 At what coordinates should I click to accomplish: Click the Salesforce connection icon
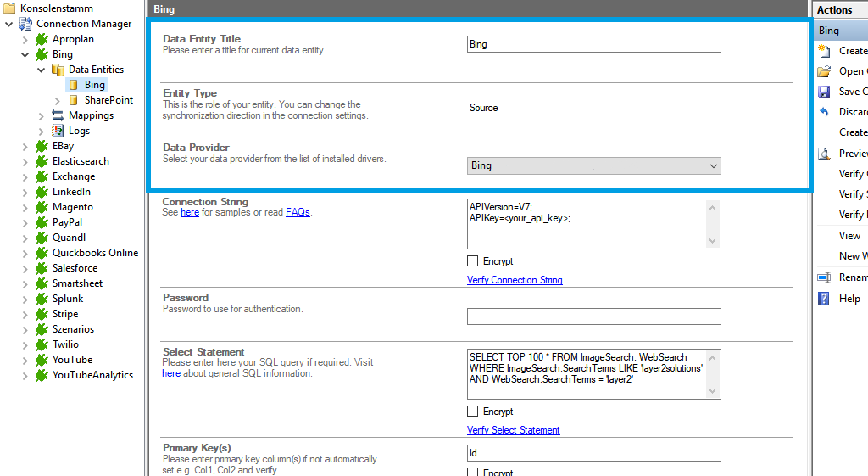point(42,268)
